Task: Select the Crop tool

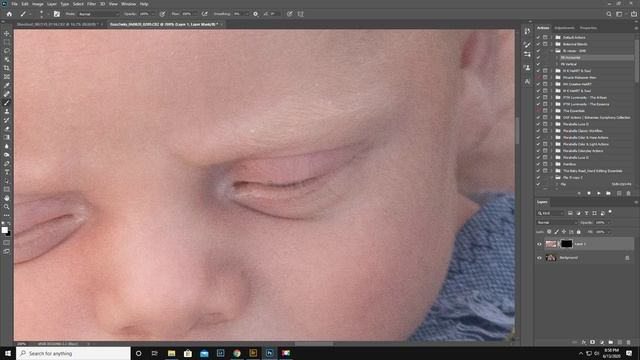Action: [x=7, y=68]
